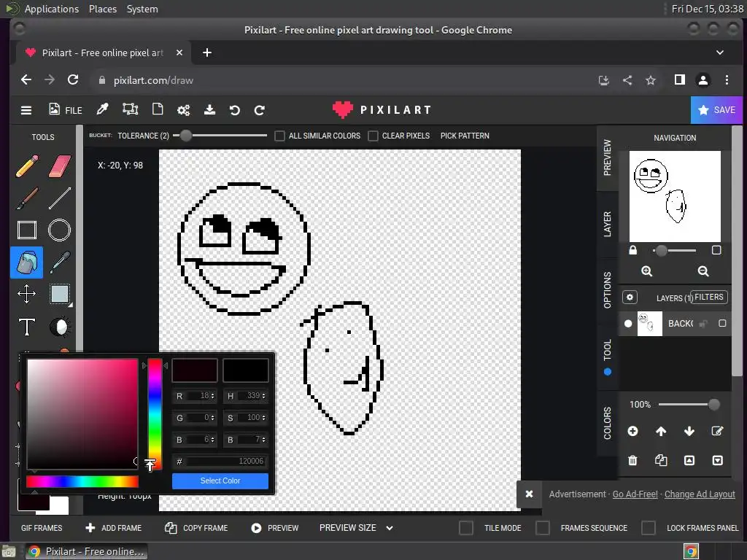This screenshot has height=560, width=747.
Task: Move layer up with arrow
Action: 661,431
